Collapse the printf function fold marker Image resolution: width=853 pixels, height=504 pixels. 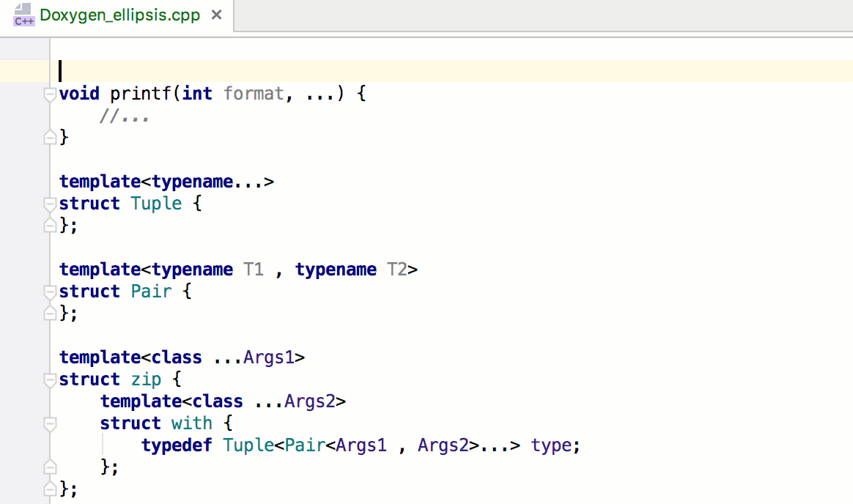(50, 94)
